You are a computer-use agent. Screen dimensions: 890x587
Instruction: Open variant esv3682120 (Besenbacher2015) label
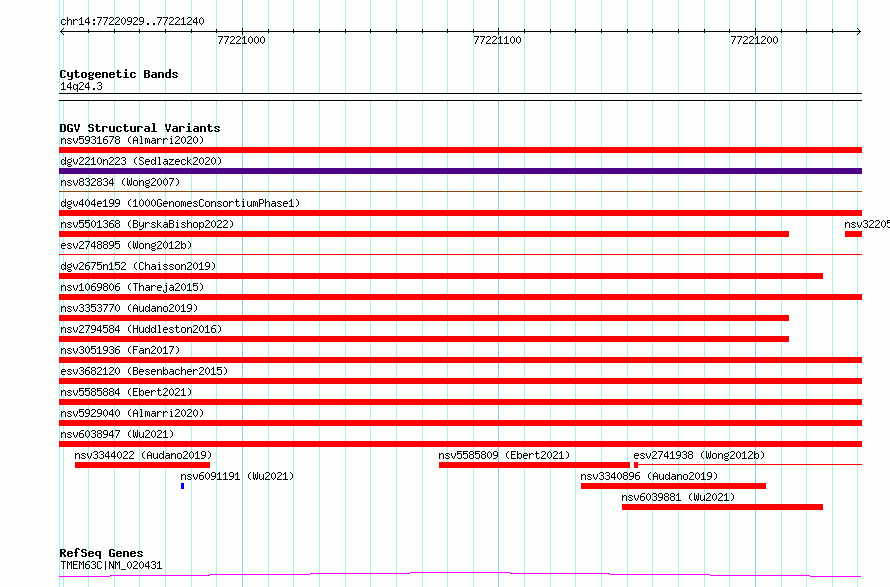point(144,371)
